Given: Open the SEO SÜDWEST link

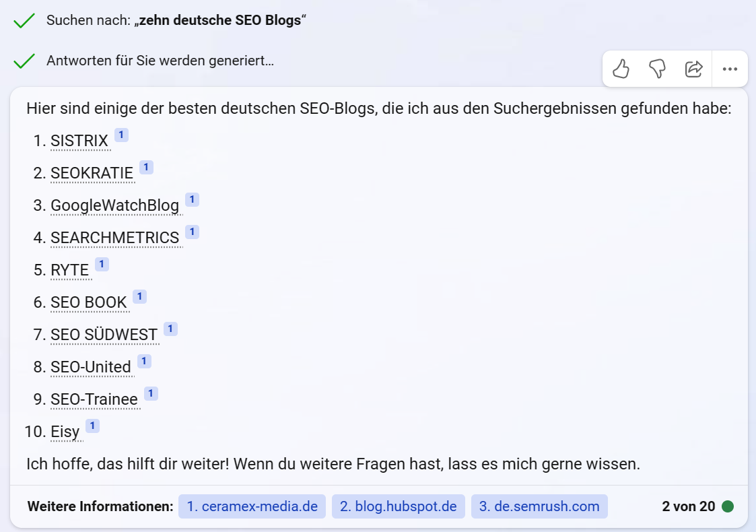Looking at the screenshot, I should coord(104,335).
